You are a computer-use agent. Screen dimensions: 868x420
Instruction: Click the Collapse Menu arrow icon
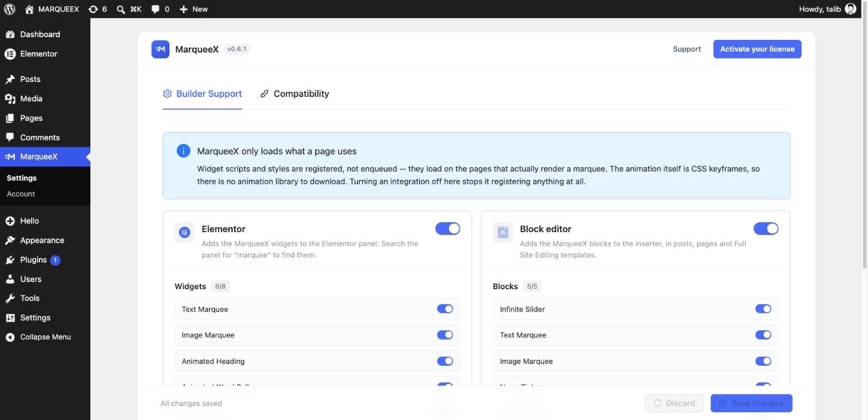click(10, 337)
